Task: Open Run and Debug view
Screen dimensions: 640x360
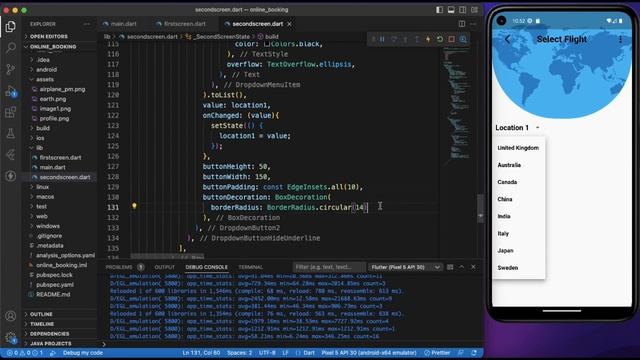Action: (x=11, y=91)
